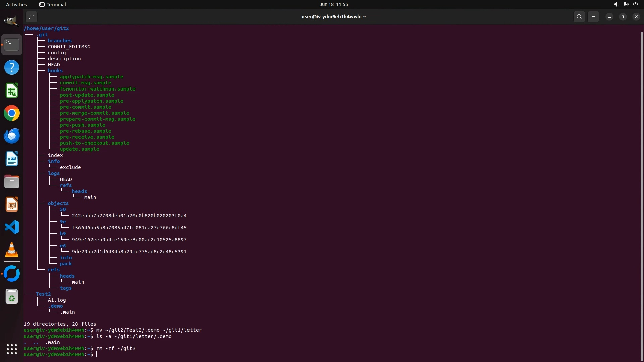Open the Trash from dock
The height and width of the screenshot is (362, 644).
point(12,297)
